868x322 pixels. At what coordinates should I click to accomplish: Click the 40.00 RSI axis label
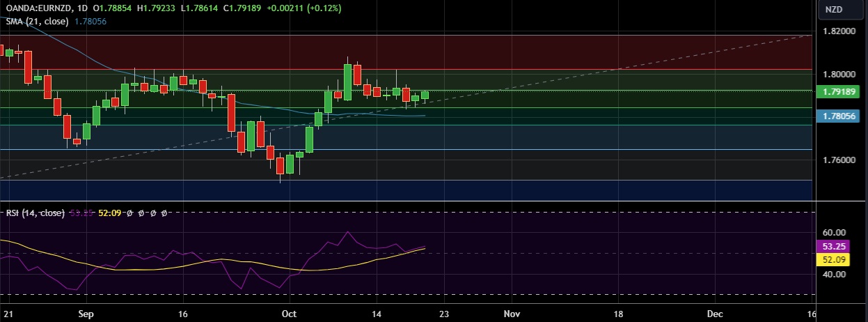834,274
